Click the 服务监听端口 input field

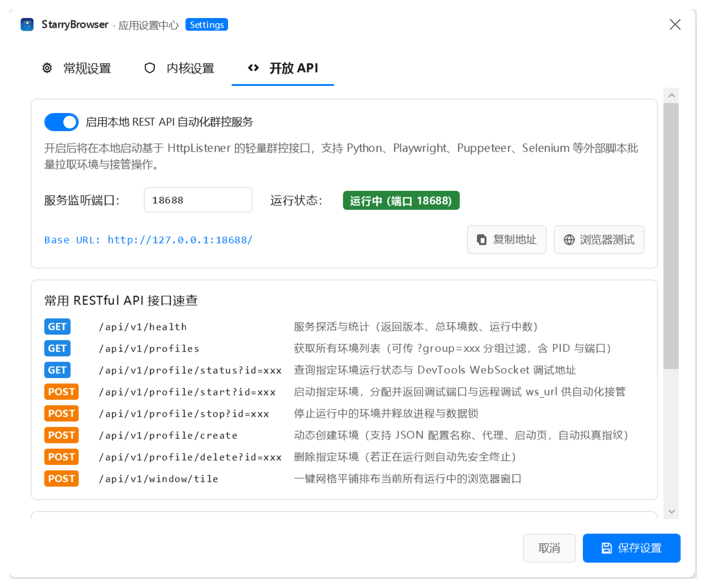(x=198, y=200)
